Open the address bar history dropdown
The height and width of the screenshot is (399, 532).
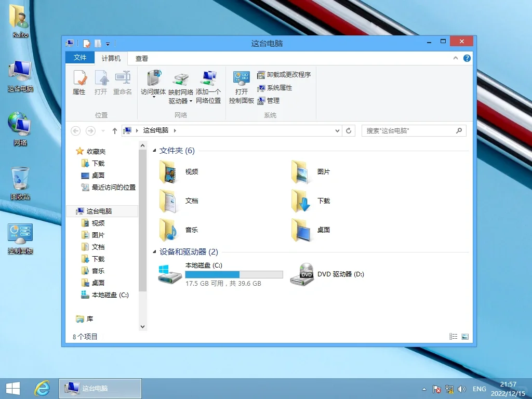[x=337, y=130]
